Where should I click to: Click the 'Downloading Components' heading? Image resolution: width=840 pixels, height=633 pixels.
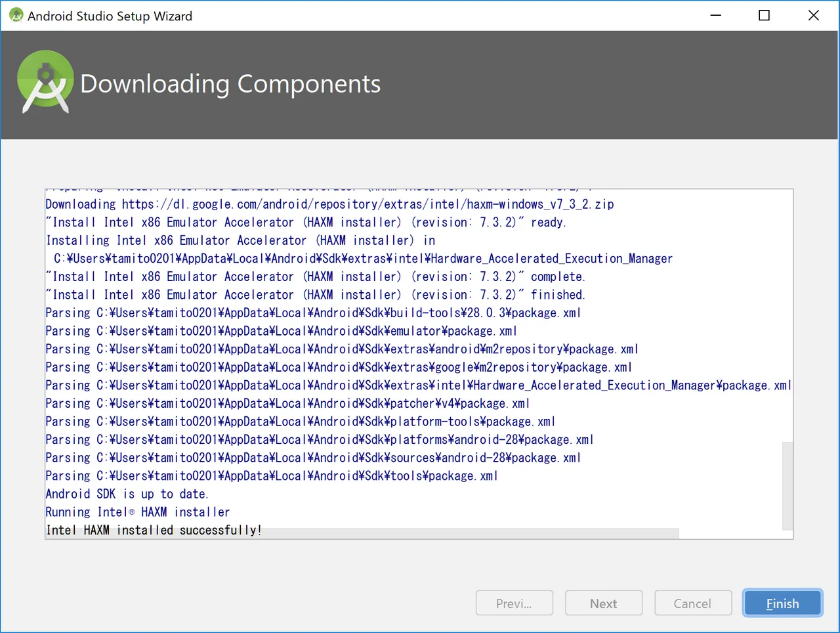[230, 84]
